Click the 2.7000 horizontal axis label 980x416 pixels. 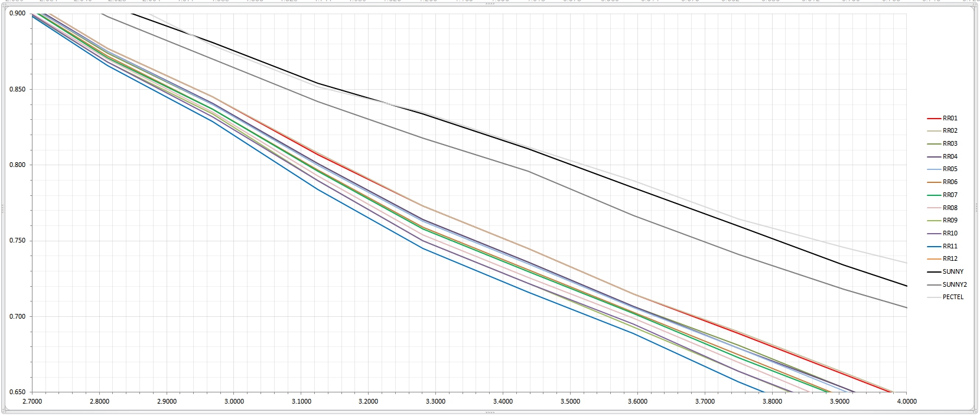coord(32,402)
